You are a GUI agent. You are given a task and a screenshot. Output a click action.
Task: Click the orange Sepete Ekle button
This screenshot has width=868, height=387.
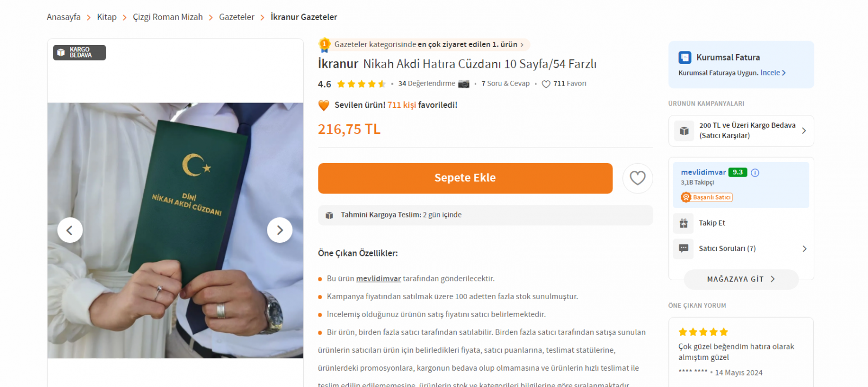(465, 178)
